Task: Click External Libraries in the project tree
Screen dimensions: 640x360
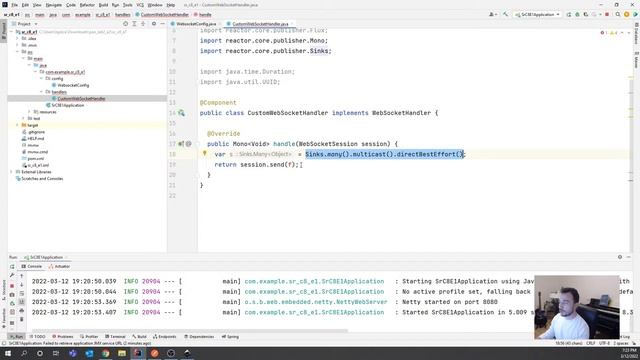Action: point(38,172)
